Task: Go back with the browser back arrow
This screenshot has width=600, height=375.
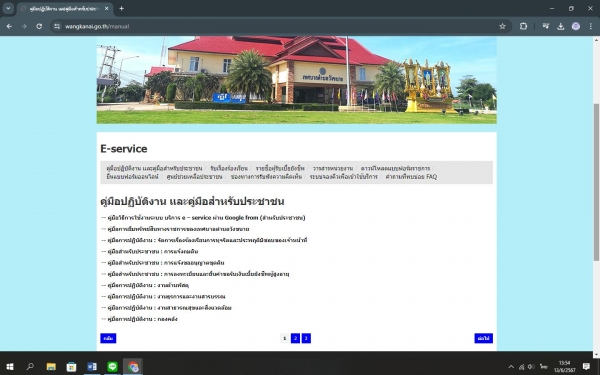Action: [9, 26]
